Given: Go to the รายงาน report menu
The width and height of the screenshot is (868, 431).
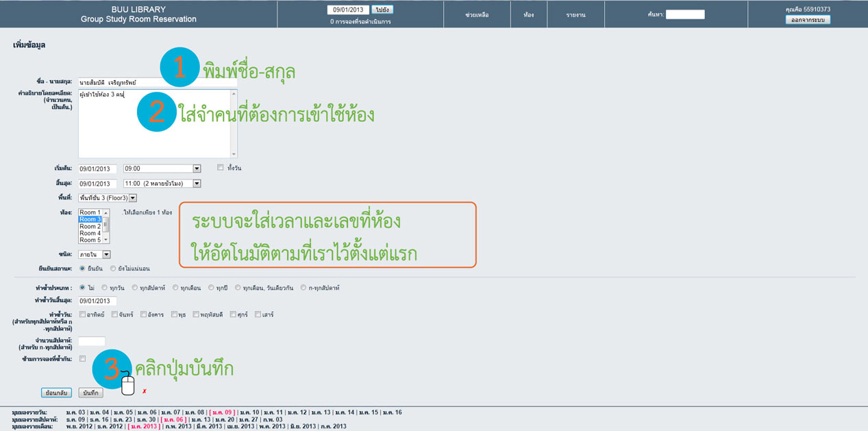Looking at the screenshot, I should pyautogui.click(x=575, y=14).
